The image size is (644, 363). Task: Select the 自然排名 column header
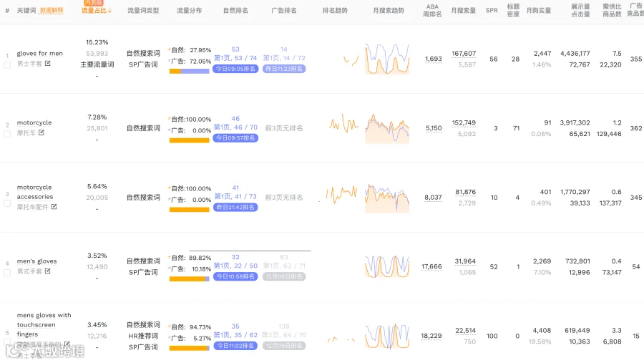235,10
